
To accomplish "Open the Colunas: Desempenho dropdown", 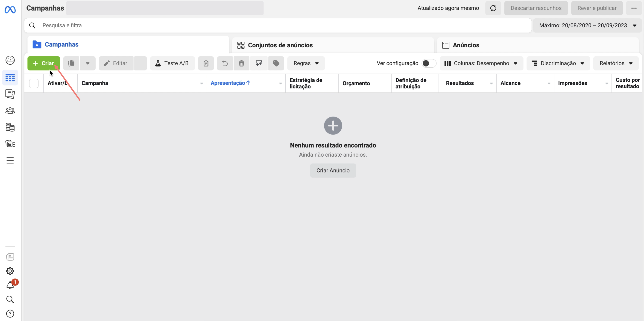I will pos(481,63).
